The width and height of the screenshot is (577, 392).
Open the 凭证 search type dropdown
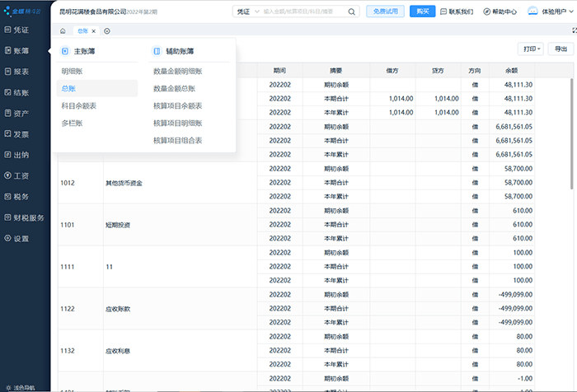(248, 12)
